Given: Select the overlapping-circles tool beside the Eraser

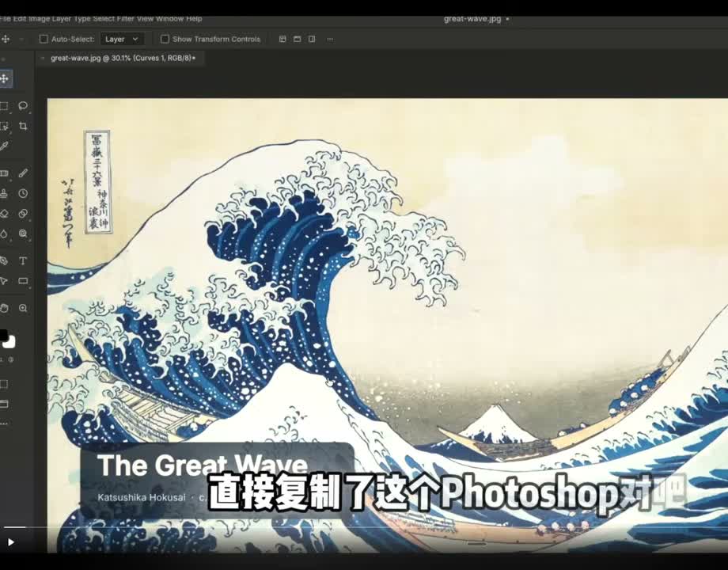Looking at the screenshot, I should click(23, 214).
